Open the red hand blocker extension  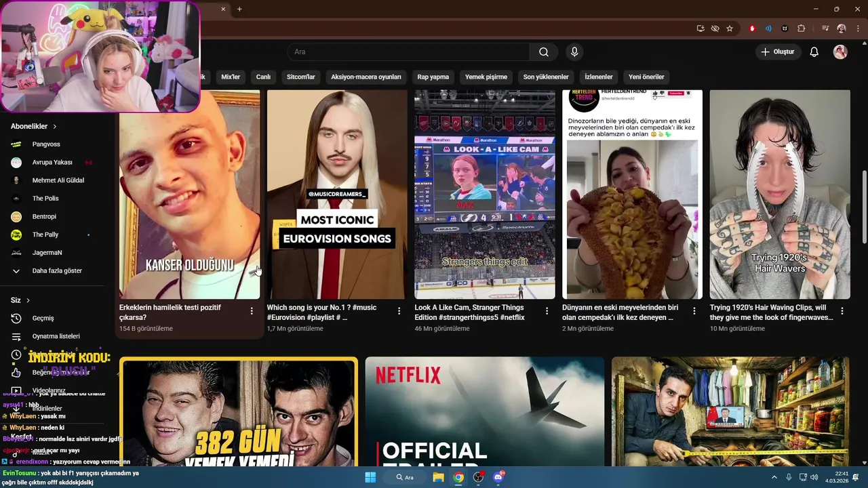click(x=752, y=28)
